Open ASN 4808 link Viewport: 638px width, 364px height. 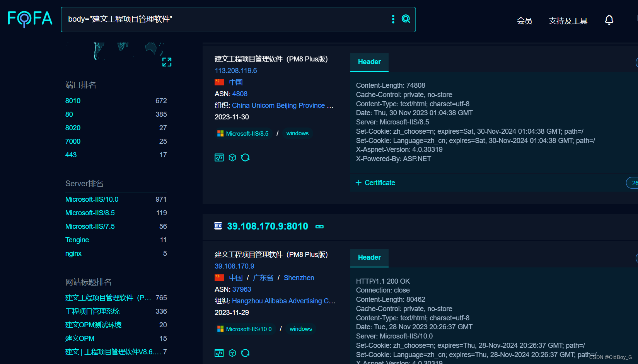pos(240,94)
